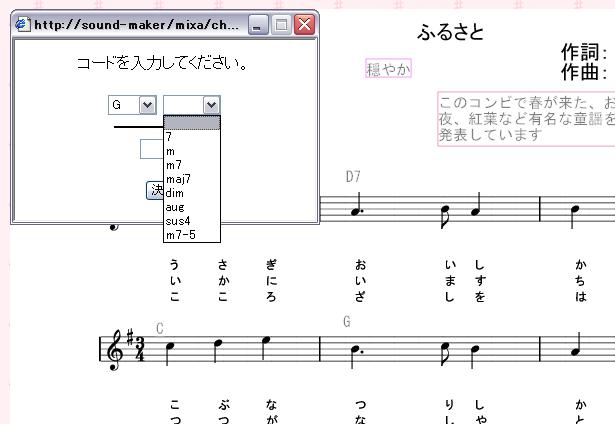Click the lyric う in first verse
The width and height of the screenshot is (615, 424).
(x=175, y=265)
